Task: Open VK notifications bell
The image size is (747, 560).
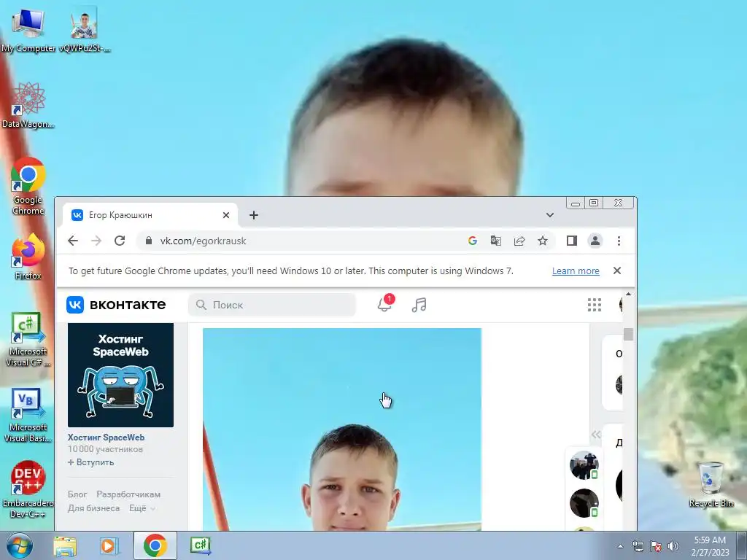Action: 385,304
